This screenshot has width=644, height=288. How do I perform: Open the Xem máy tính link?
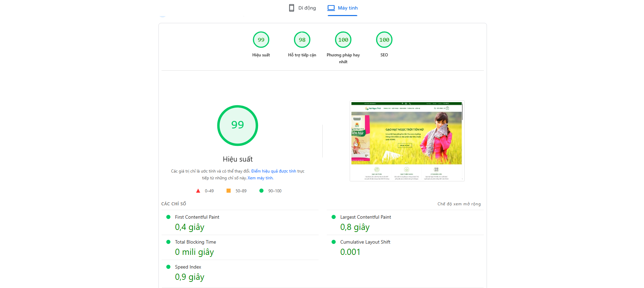pos(260,178)
